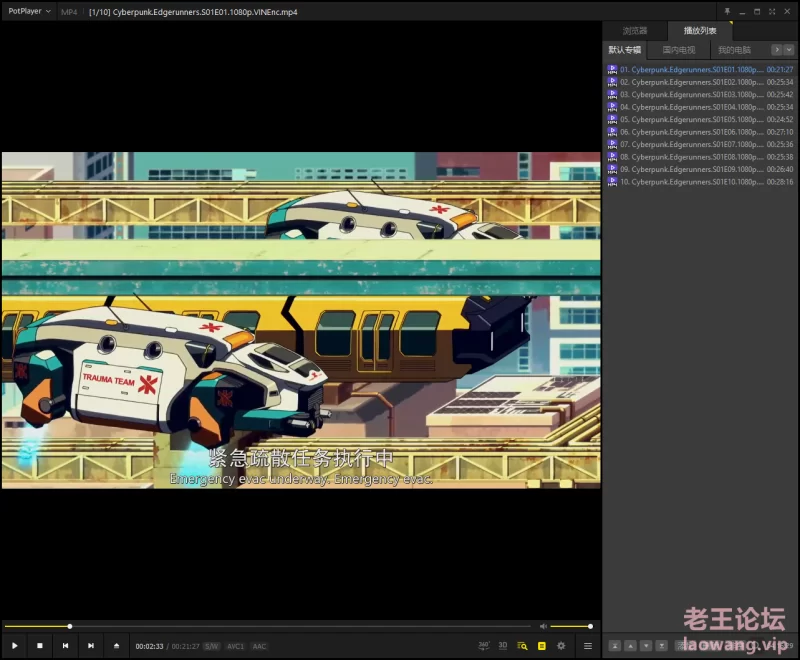Select playlist item 10 S01E10

pyautogui.click(x=700, y=182)
